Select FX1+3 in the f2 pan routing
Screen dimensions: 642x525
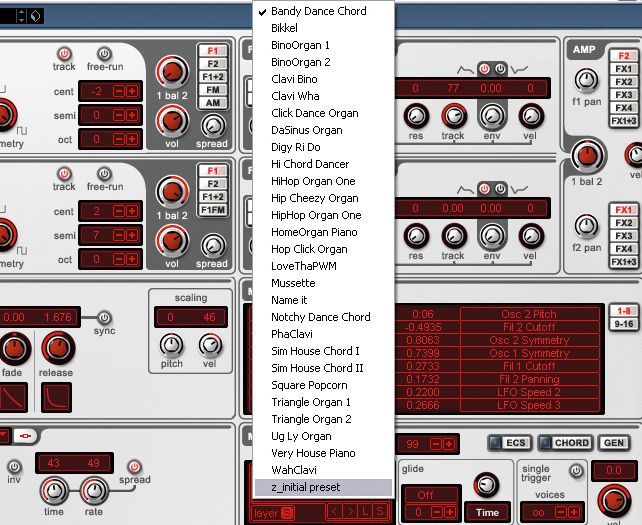[624, 262]
